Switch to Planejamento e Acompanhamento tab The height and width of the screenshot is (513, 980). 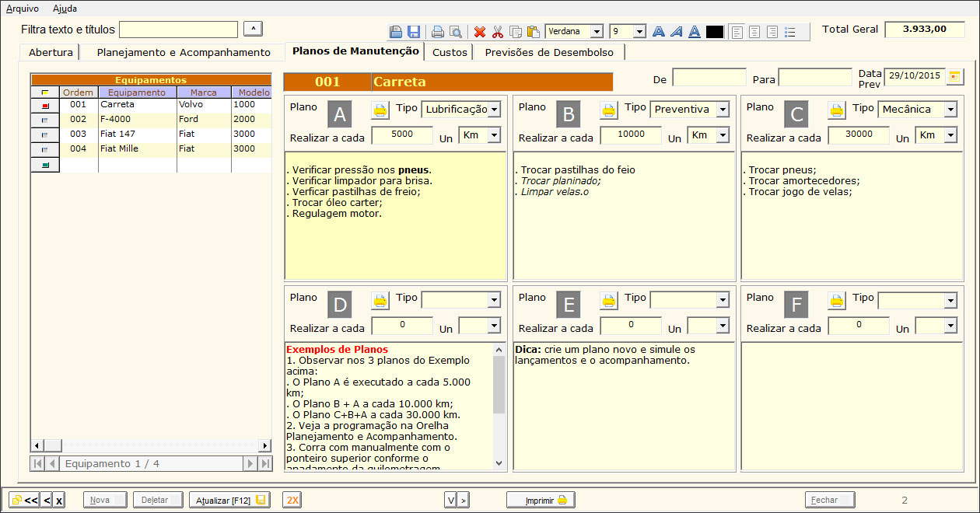tap(184, 53)
